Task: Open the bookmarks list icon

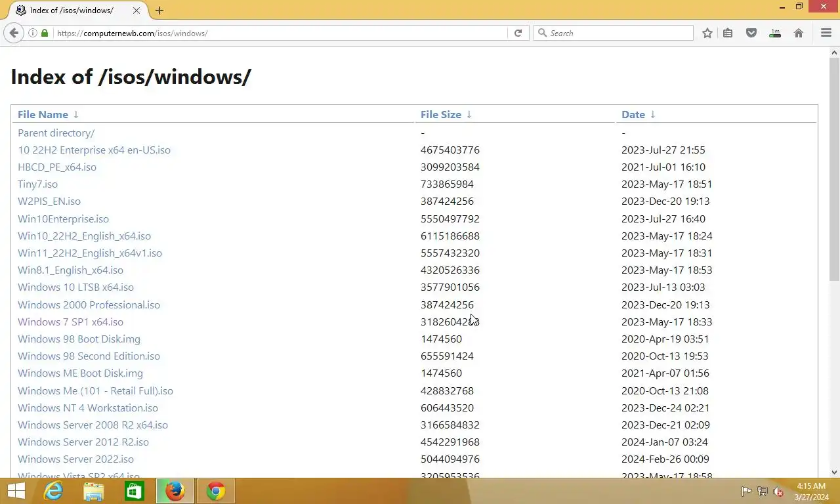Action: pyautogui.click(x=728, y=33)
